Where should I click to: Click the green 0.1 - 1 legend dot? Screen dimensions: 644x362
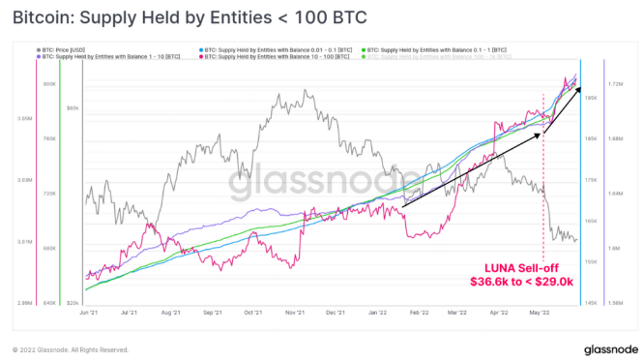(x=364, y=50)
